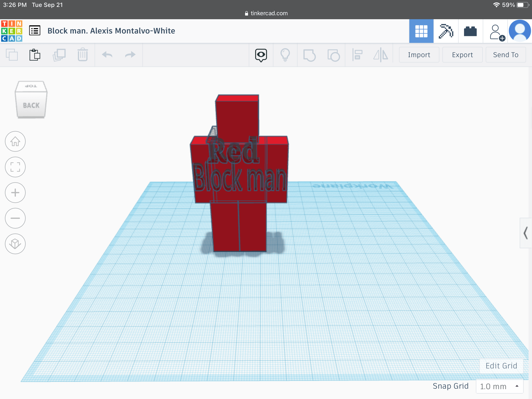Viewport: 532px width, 399px height.
Task: Toggle the Notes annotation tool
Action: pyautogui.click(x=261, y=55)
